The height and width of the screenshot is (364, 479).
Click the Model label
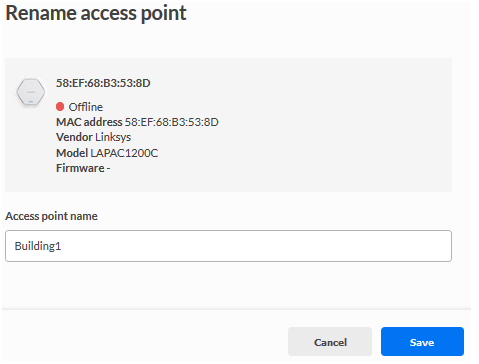[x=72, y=153]
